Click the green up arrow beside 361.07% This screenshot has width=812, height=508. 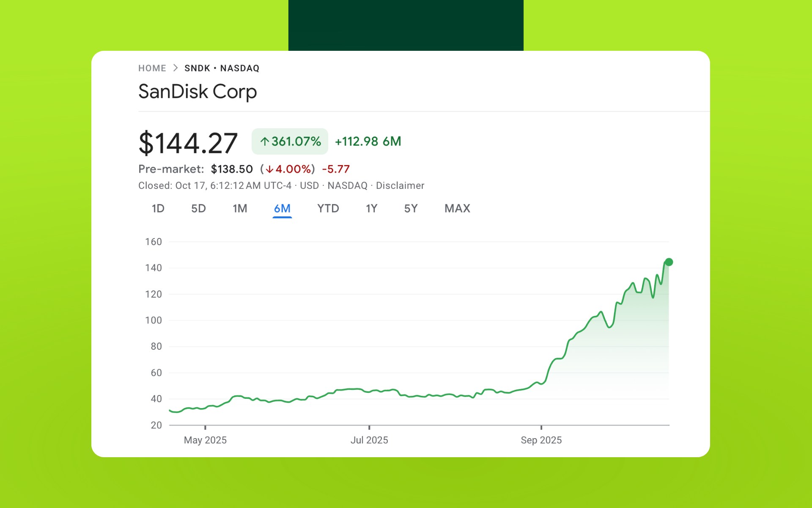[265, 141]
